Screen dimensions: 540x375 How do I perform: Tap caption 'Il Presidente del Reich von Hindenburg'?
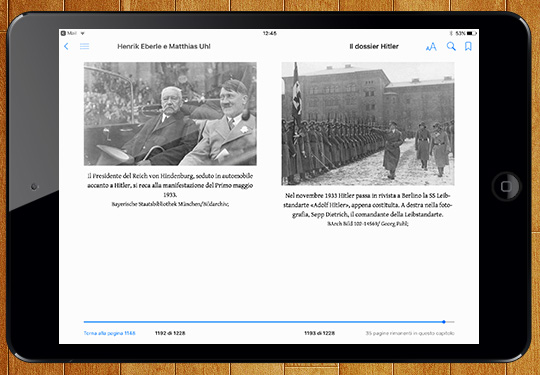pos(141,176)
